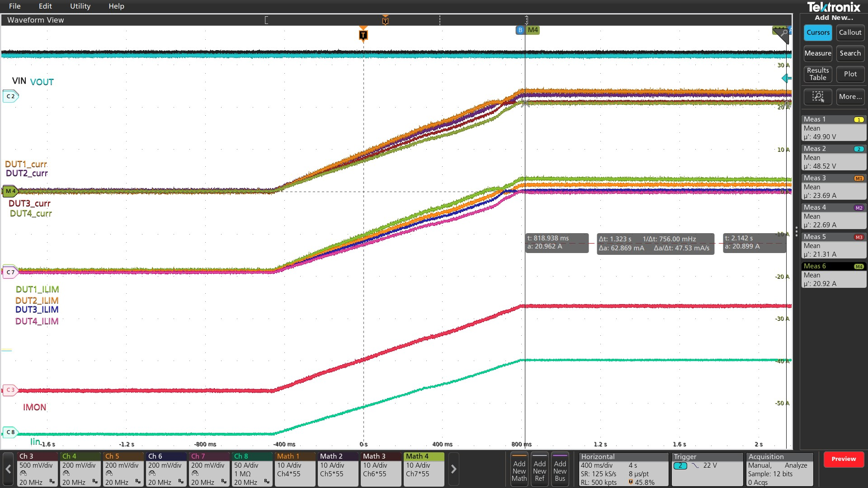Click the C3 IMON channel handle
Screen dimensions: 868x488
coord(10,389)
